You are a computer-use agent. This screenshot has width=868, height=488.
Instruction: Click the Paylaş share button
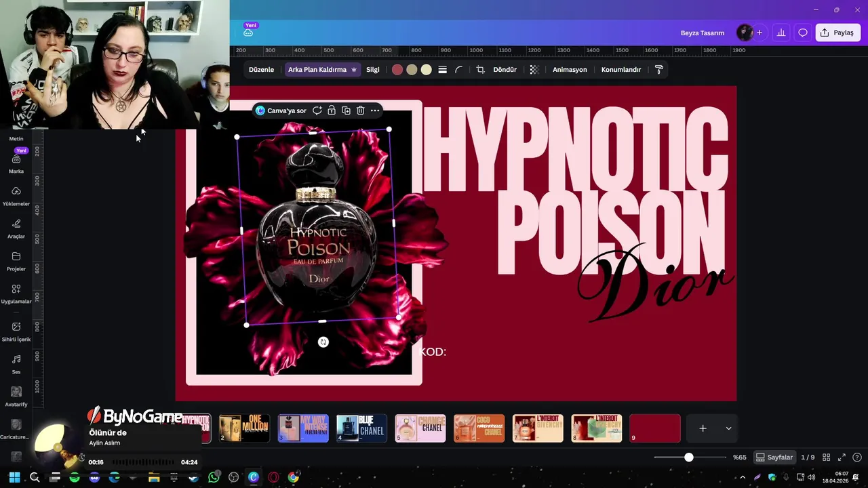point(838,33)
